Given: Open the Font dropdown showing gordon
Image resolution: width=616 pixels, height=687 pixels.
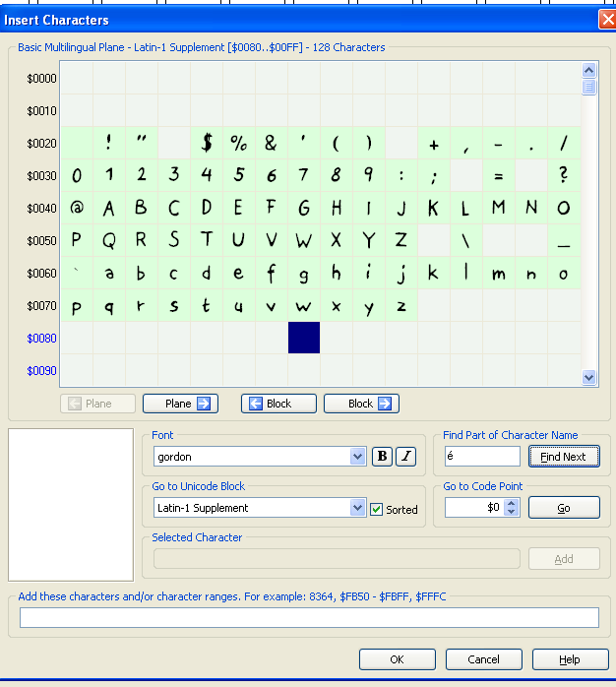Looking at the screenshot, I should pos(357,457).
